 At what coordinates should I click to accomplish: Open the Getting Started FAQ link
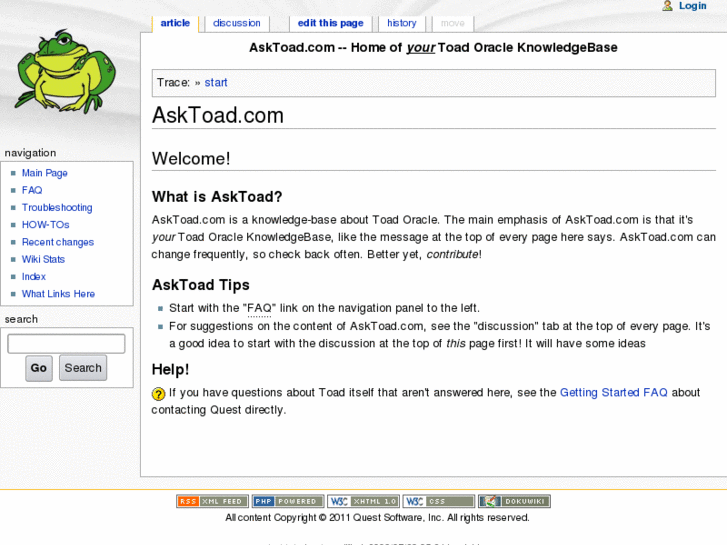pyautogui.click(x=613, y=393)
